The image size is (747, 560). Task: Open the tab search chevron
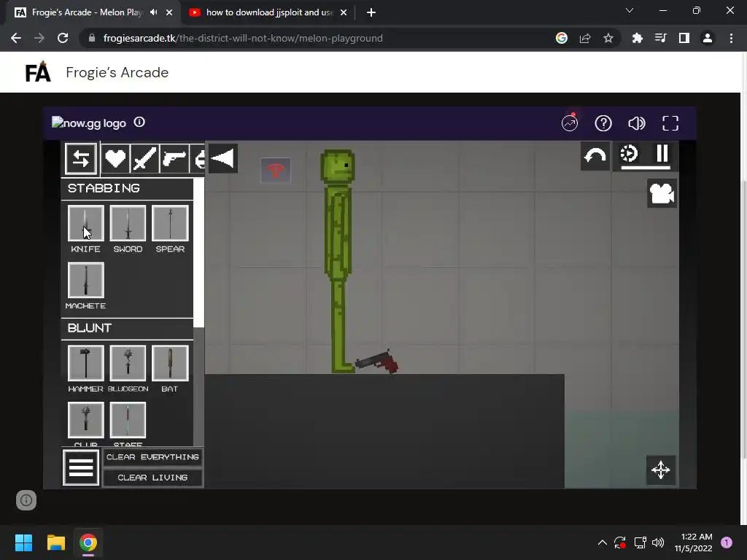coord(630,10)
